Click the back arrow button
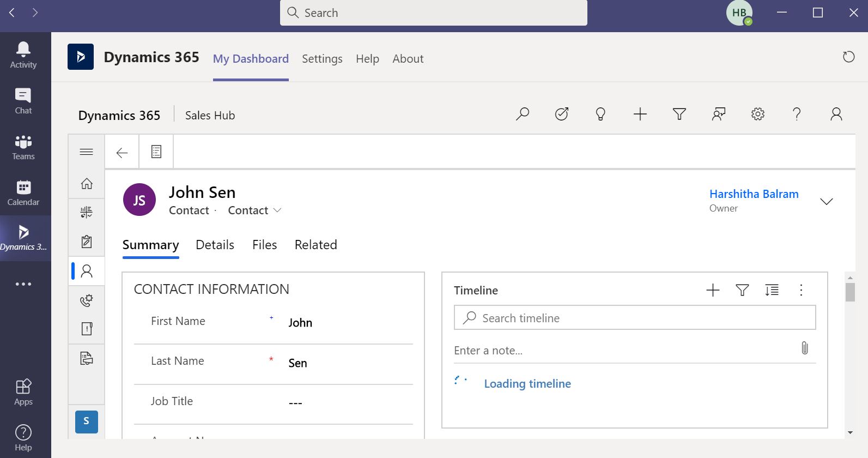The image size is (868, 458). pos(122,153)
